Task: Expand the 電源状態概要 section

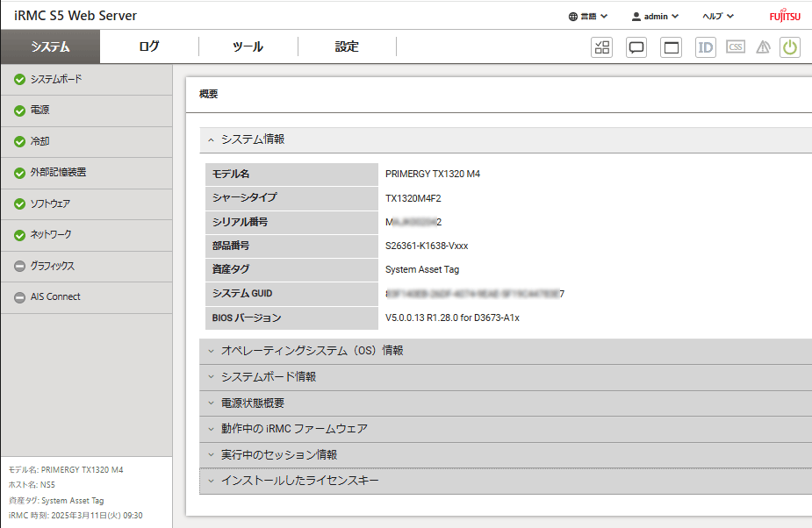Action: (506, 403)
